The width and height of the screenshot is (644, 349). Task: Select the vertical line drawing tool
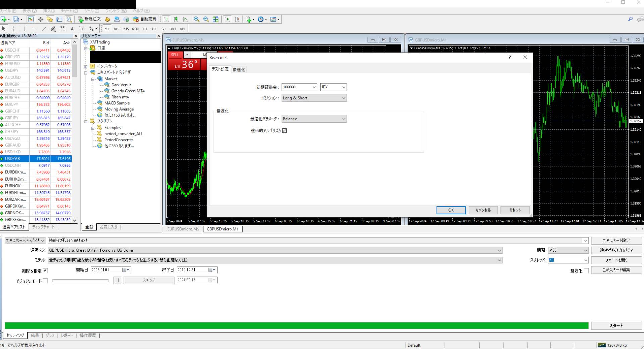24,29
